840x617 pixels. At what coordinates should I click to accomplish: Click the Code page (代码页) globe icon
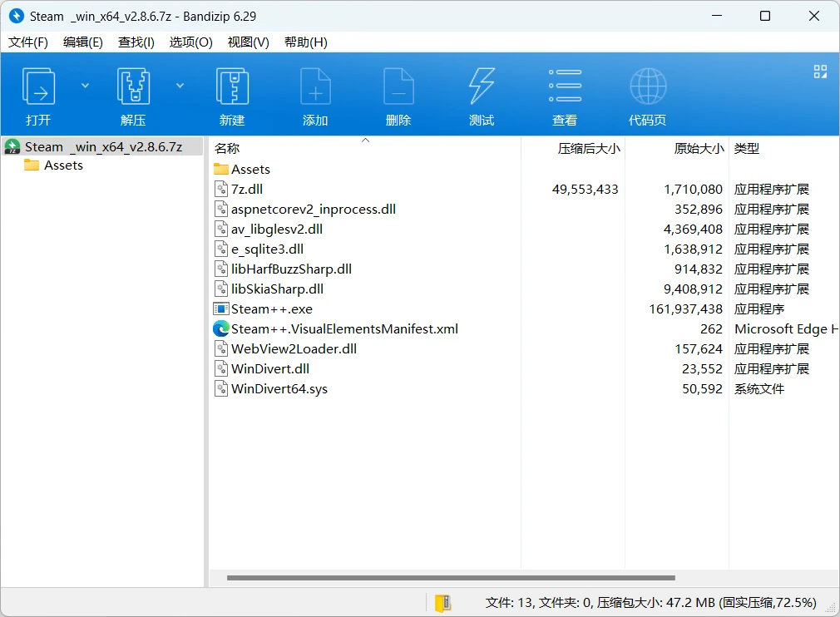coord(648,86)
